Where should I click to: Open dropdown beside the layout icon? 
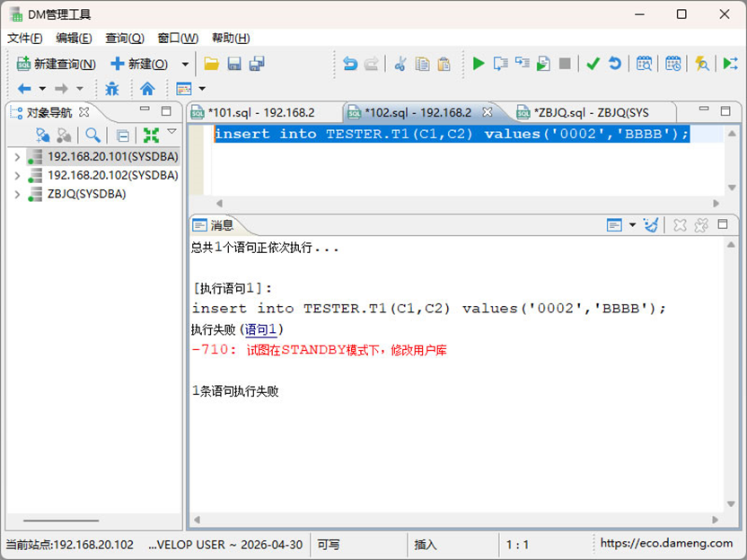point(202,89)
